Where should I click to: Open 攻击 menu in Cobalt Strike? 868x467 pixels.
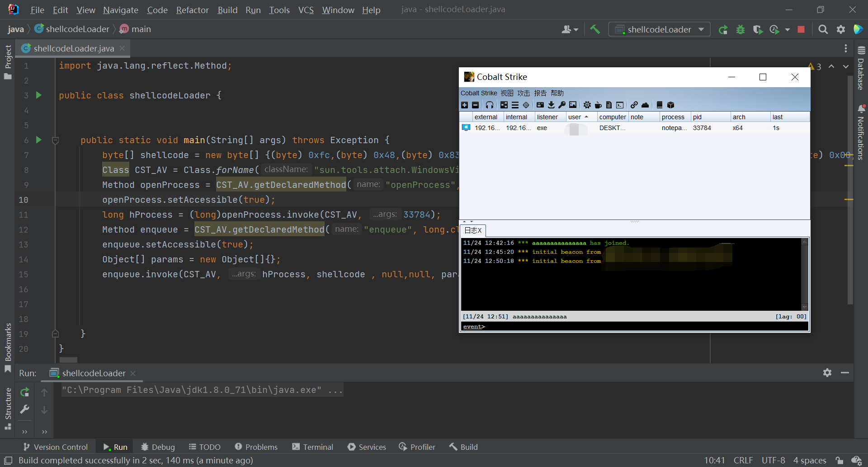pyautogui.click(x=524, y=93)
